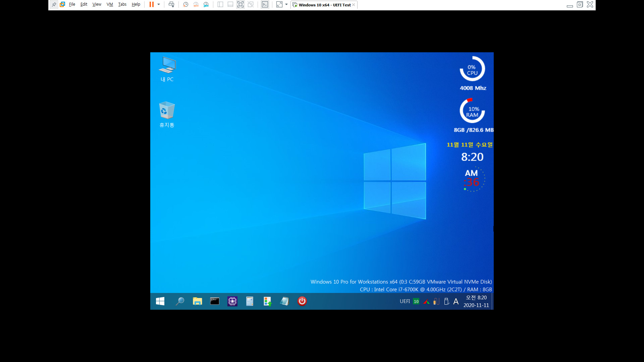Revert the VM to the previous snapshot
The image size is (644, 362).
196,5
